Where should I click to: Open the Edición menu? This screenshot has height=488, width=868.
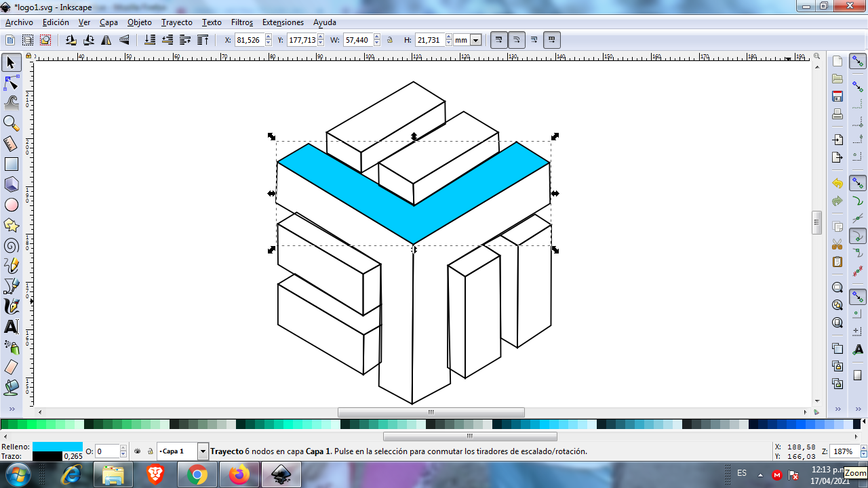click(56, 22)
